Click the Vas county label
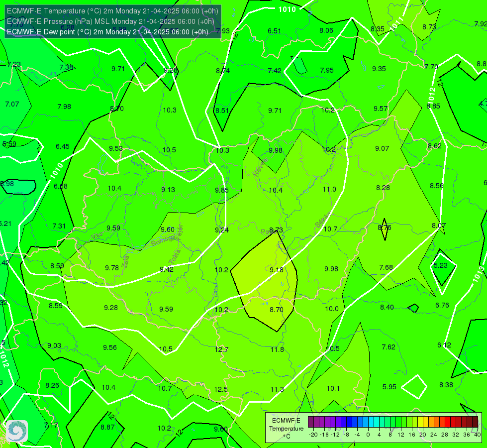 [97, 236]
